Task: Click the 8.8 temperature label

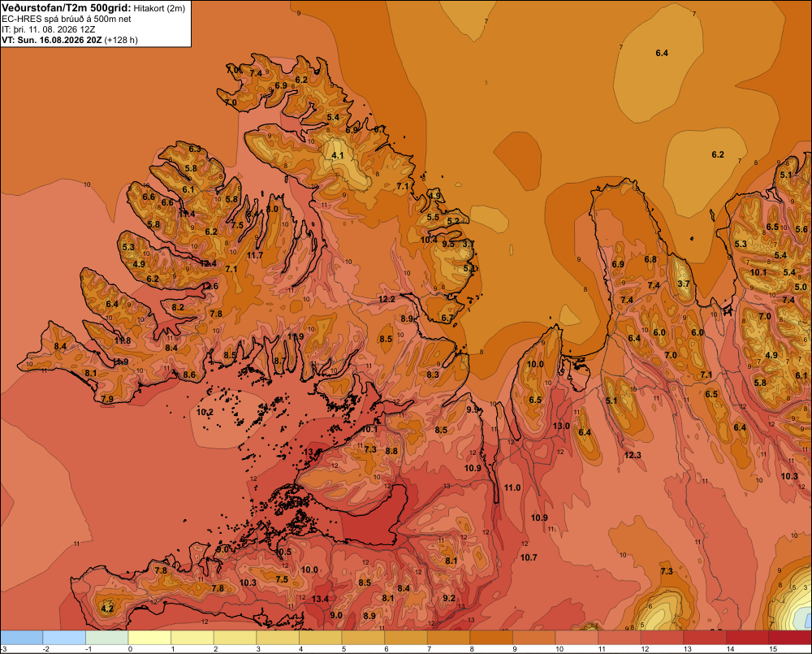Action: point(391,452)
